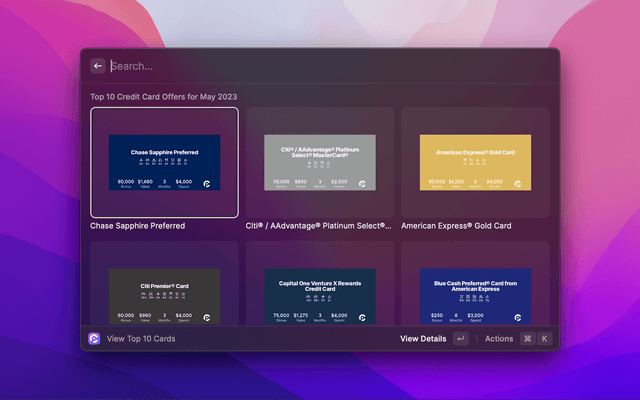640x400 pixels.
Task: Click the Command key icon next to Actions
Action: click(x=527, y=339)
